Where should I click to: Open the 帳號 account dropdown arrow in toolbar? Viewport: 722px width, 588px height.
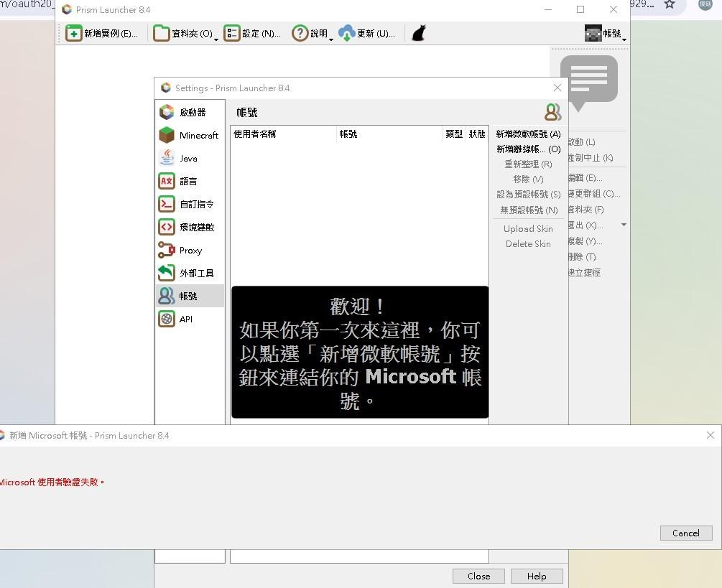624,39
